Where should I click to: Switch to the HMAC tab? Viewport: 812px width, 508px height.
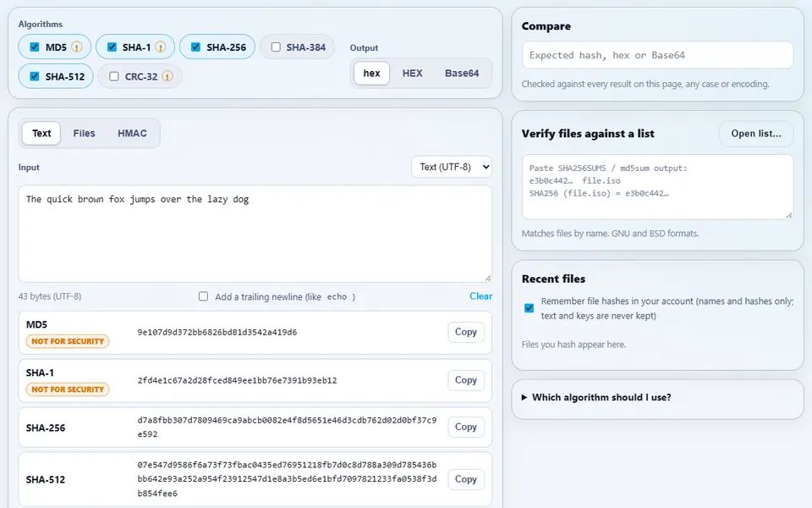pos(132,133)
